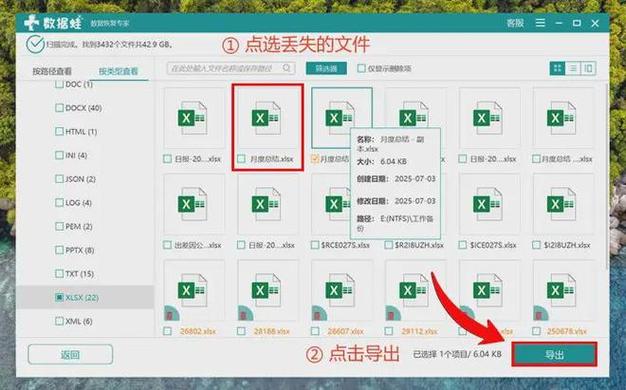Tick the checkbox beside 250878.xlsx
The image size is (626, 390).
[x=536, y=331]
